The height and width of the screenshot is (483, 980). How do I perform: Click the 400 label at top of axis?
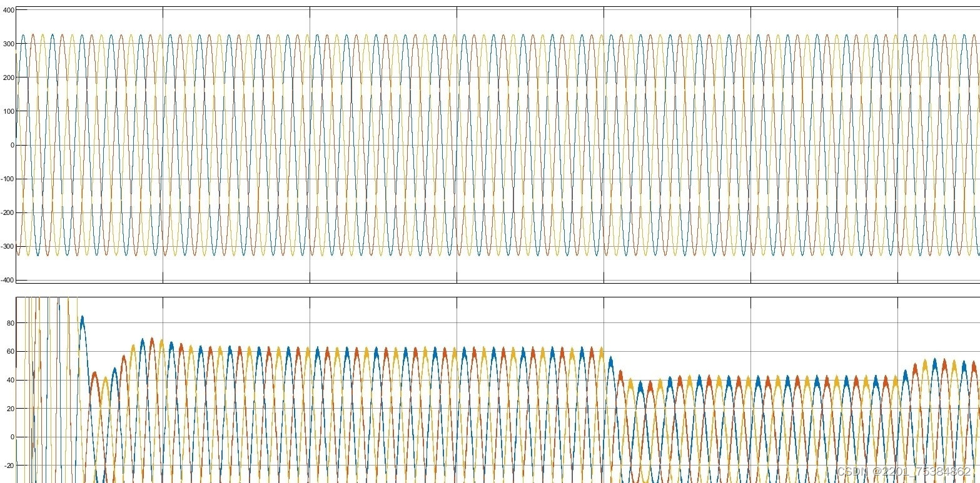tap(8, 11)
